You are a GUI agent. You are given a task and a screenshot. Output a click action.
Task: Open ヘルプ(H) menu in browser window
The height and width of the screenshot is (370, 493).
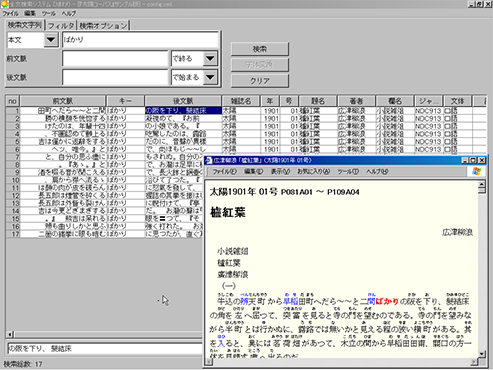pyautogui.click(x=377, y=172)
